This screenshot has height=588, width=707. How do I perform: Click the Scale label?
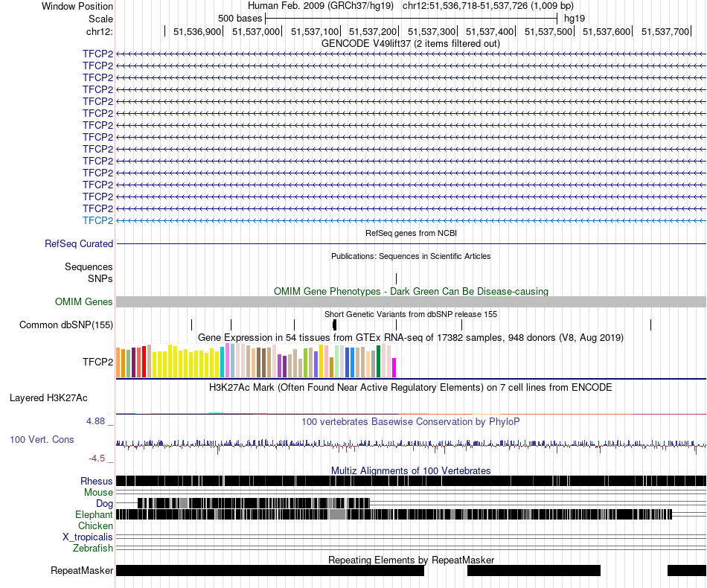pyautogui.click(x=100, y=19)
